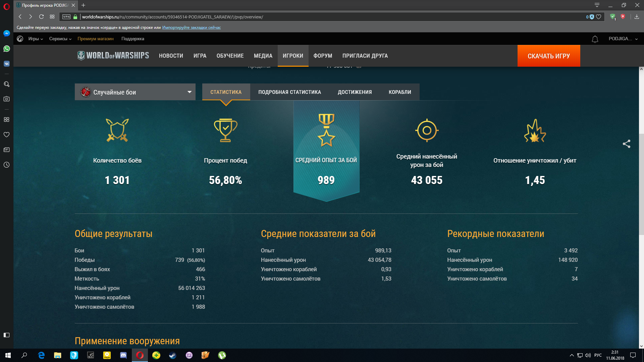Open a new browser tab

(x=84, y=5)
